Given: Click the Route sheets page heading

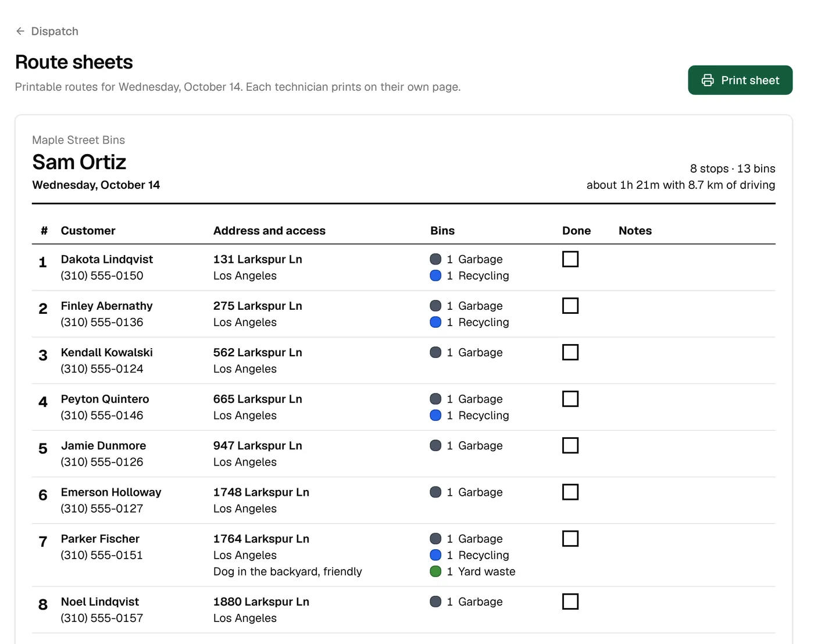Looking at the screenshot, I should (x=74, y=62).
